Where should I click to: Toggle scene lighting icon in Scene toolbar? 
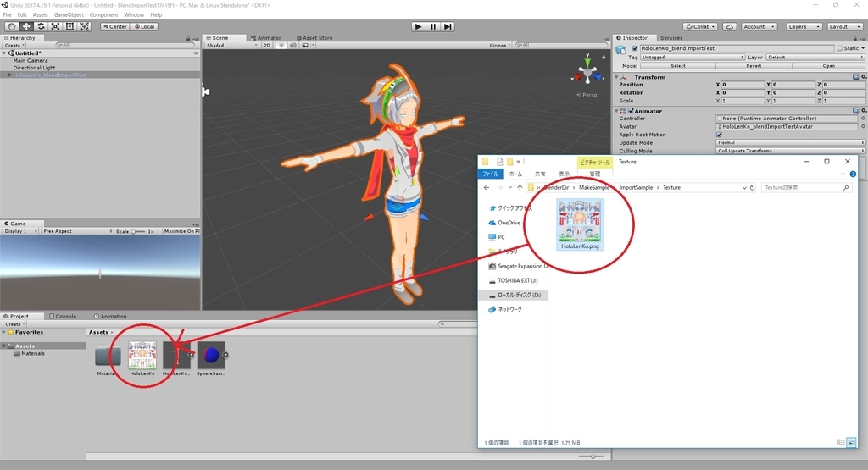tap(281, 46)
